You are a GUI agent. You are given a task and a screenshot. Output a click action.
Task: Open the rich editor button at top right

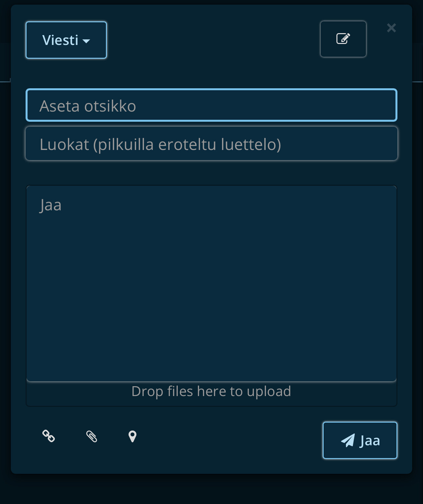343,39
